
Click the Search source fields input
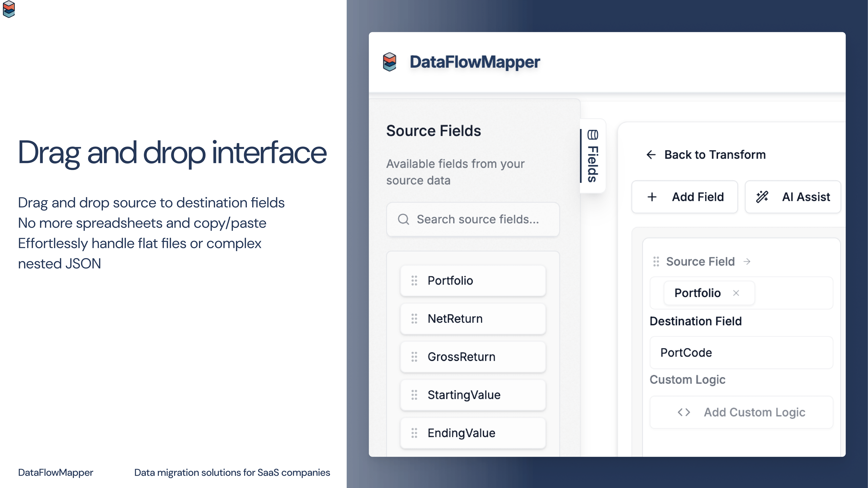[478, 220]
